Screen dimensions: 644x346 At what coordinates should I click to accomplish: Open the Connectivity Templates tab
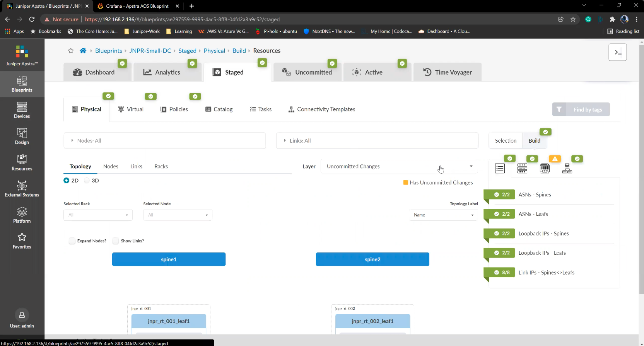(322, 109)
